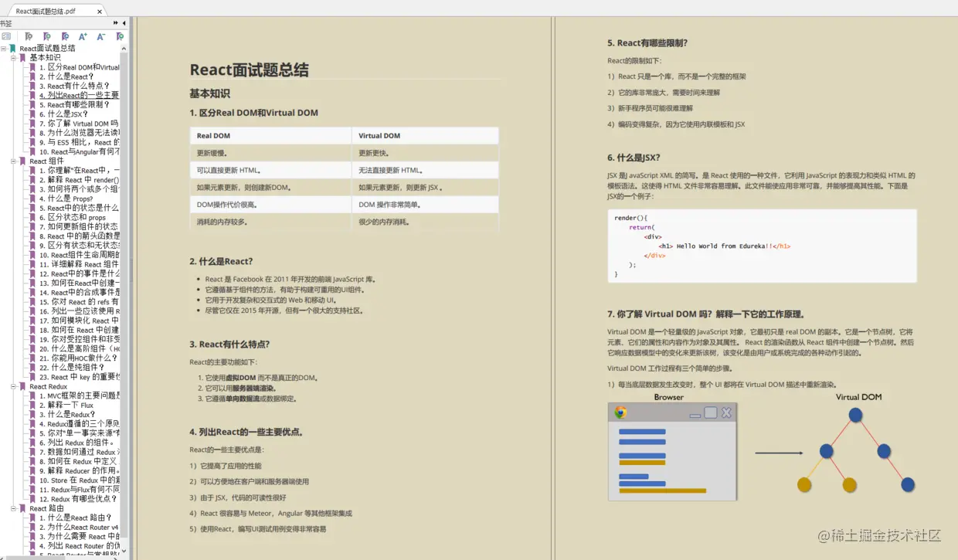
Task: Select the React Redux bookmark label
Action: pyautogui.click(x=49, y=387)
